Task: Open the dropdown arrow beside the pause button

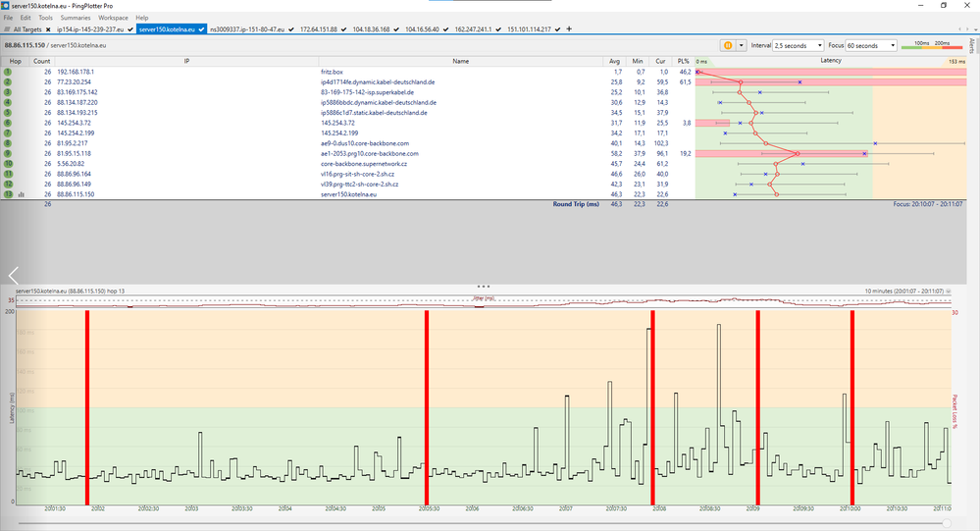Action: pos(742,45)
